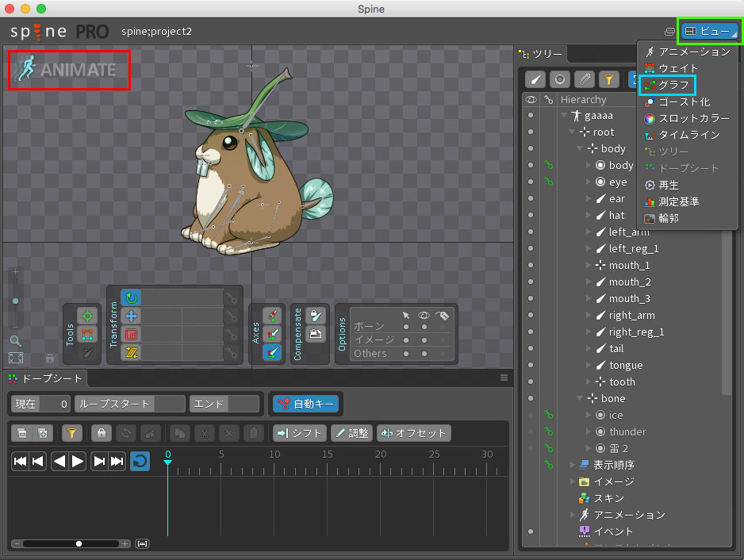Toggle the loop playback button
The image size is (744, 560).
tap(140, 462)
